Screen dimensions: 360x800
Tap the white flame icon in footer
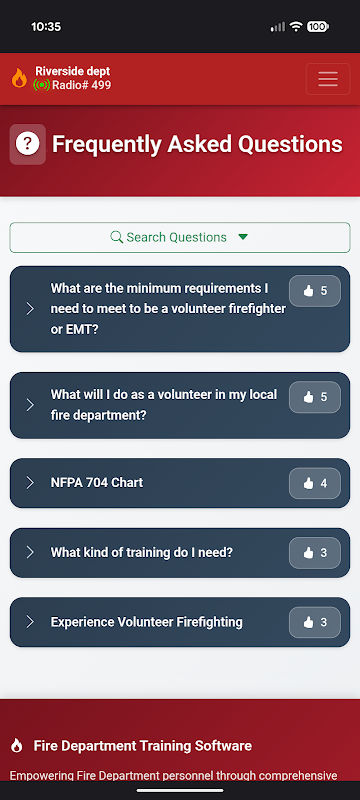[x=17, y=745]
